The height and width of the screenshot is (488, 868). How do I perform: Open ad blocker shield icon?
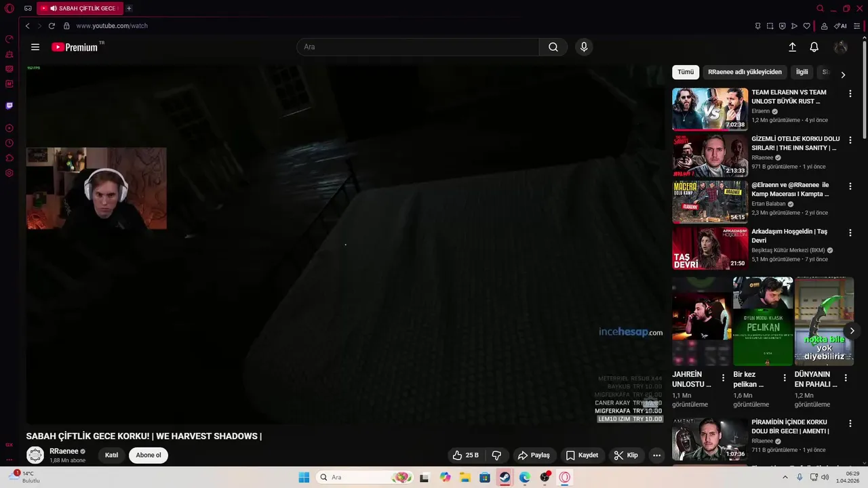(782, 26)
